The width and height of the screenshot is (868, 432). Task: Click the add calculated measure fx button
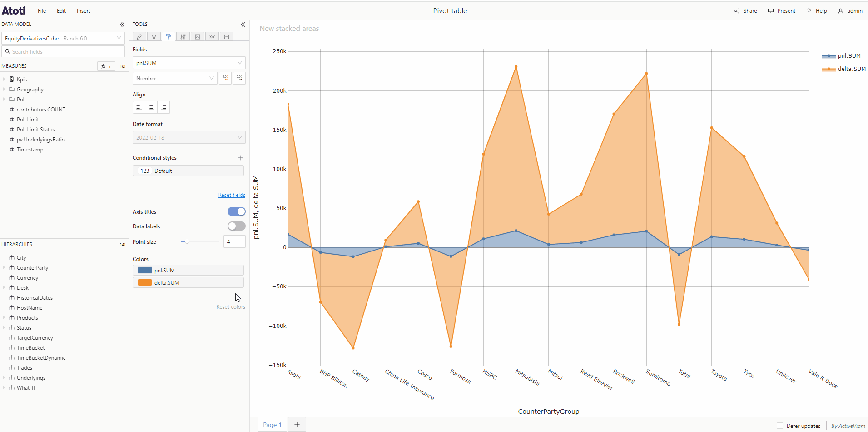coord(106,66)
